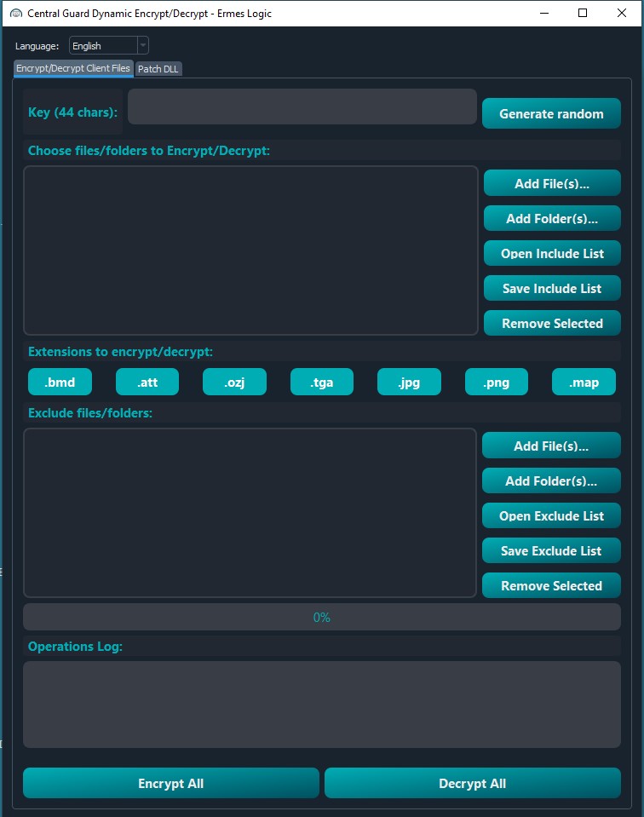Click the Encrypt All button
The width and height of the screenshot is (644, 817).
[x=170, y=784]
